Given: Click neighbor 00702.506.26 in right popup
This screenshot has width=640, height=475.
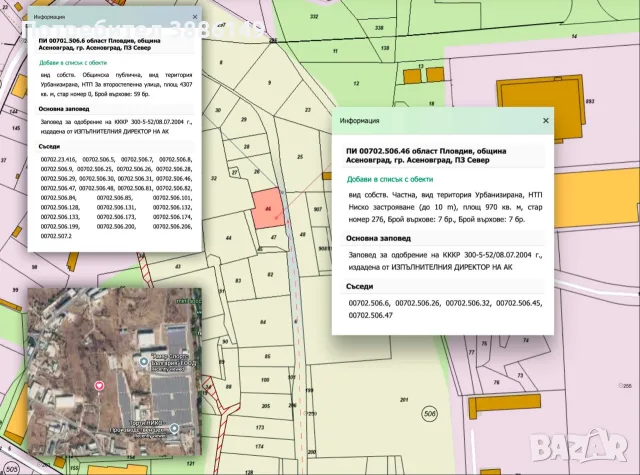Looking at the screenshot, I should 418,303.
